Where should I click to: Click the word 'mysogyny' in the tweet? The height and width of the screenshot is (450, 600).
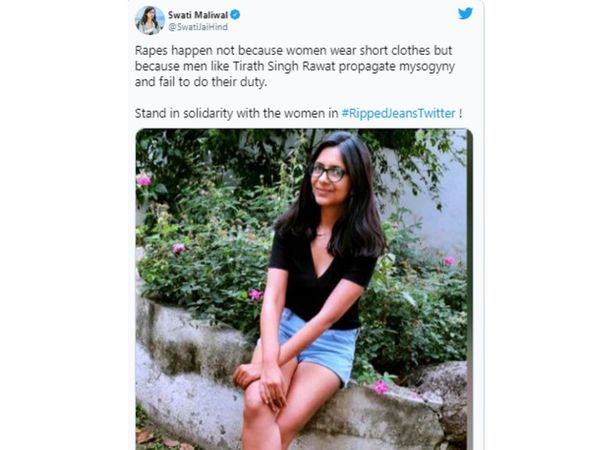[x=427, y=67]
